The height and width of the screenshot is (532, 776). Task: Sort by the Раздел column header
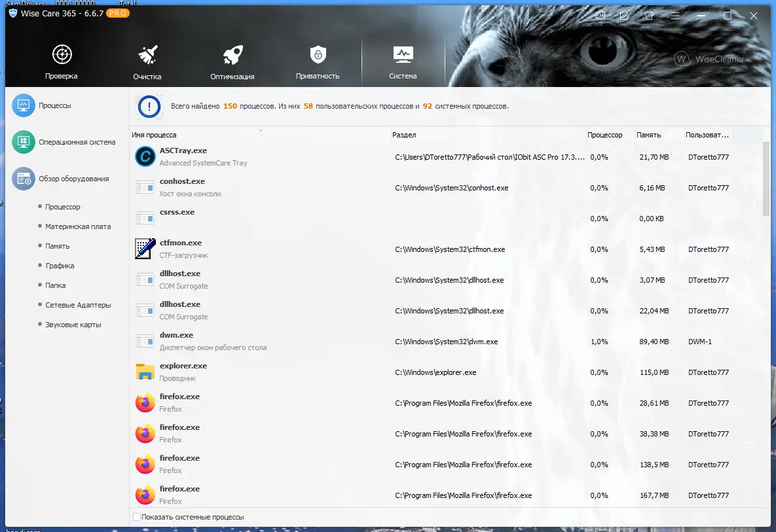(404, 135)
